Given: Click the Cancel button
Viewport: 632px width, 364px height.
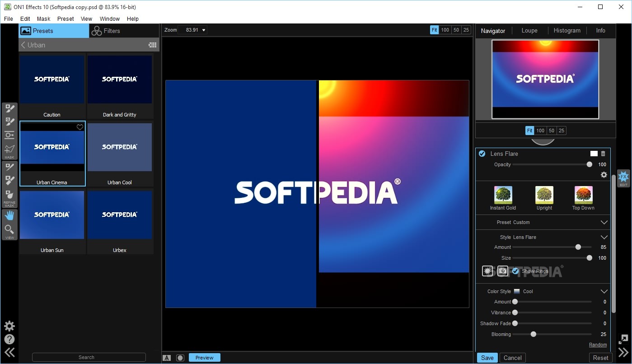Looking at the screenshot, I should (513, 358).
